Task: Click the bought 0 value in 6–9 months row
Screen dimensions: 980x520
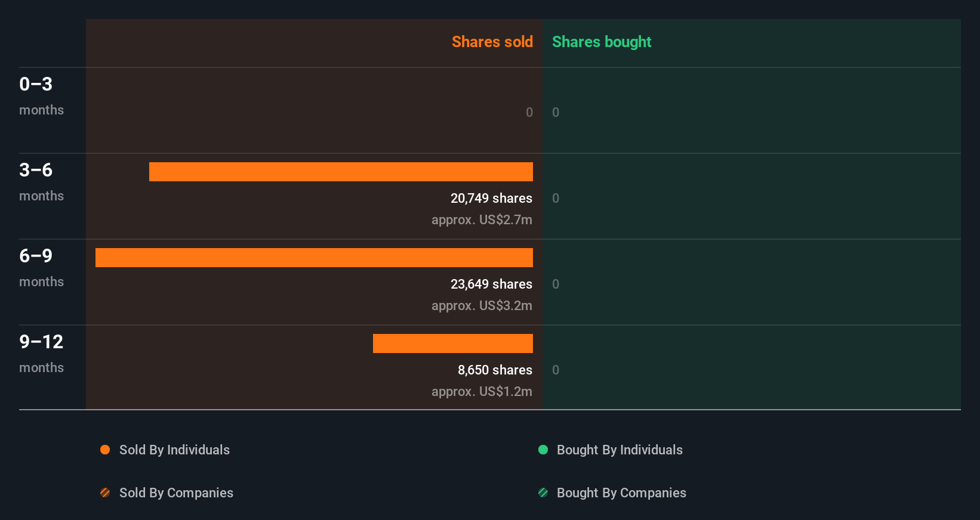Action: [556, 284]
